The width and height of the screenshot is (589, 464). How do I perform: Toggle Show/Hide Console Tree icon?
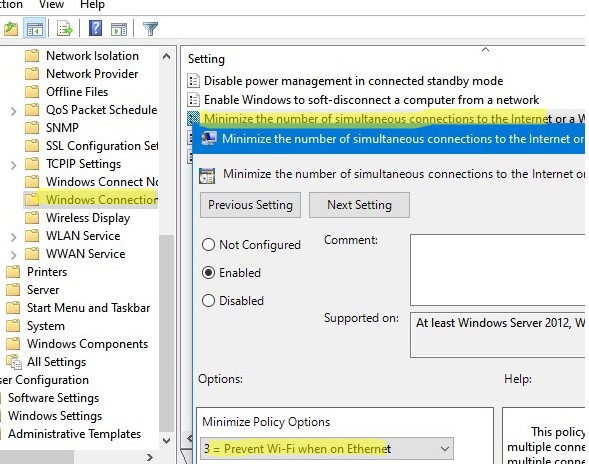[35, 29]
